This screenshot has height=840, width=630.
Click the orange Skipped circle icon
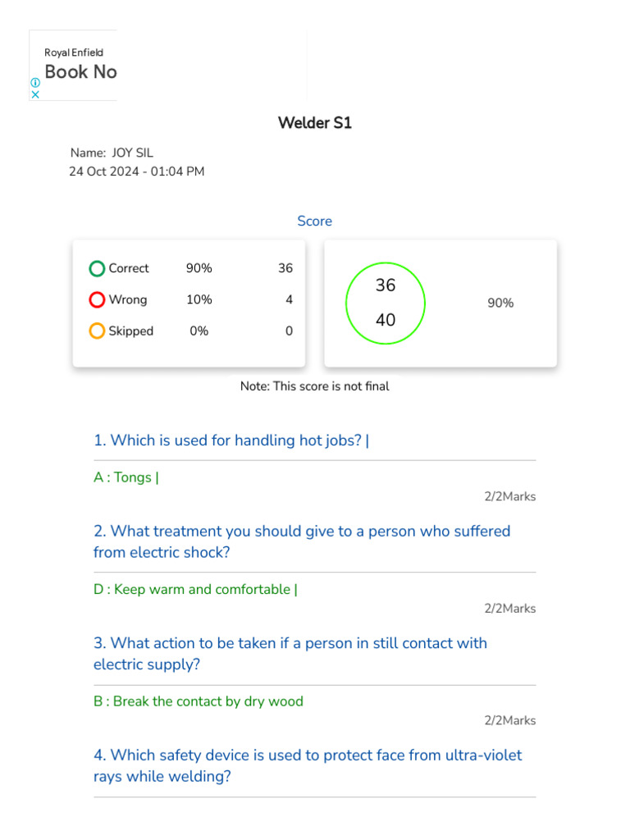[x=97, y=331]
